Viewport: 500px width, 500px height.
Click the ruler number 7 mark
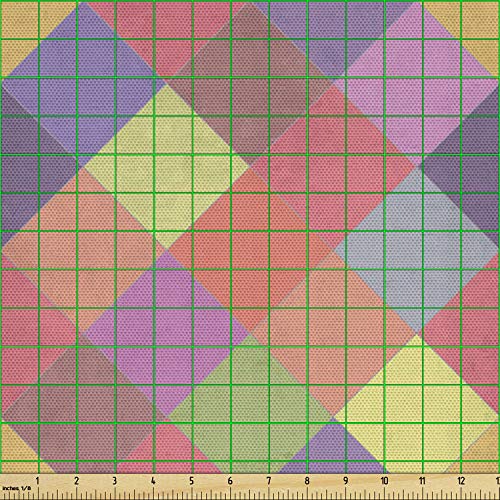pos(269,481)
